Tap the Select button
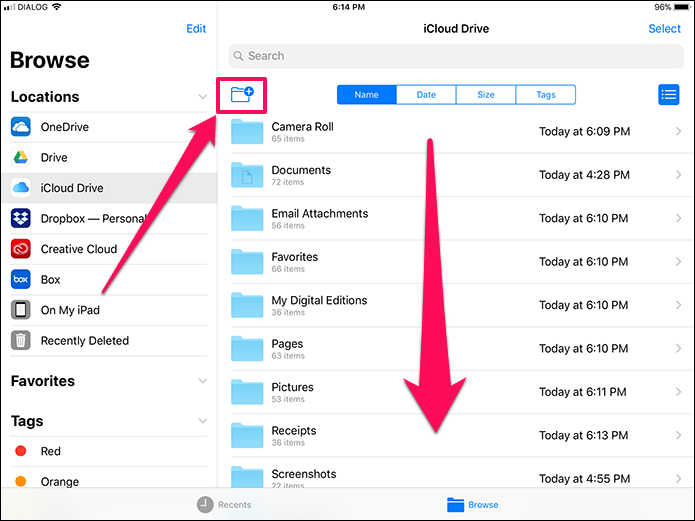The width and height of the screenshot is (695, 521). pos(664,29)
